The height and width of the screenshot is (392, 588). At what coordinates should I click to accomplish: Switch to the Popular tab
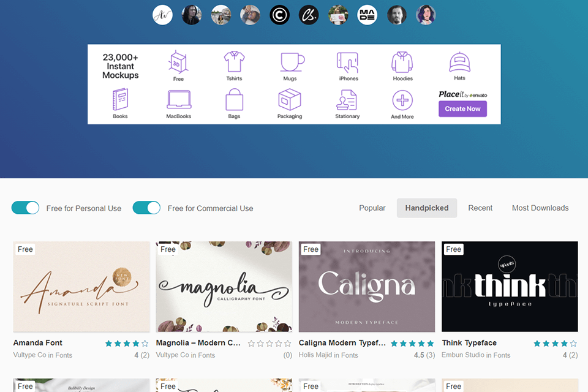tap(372, 208)
